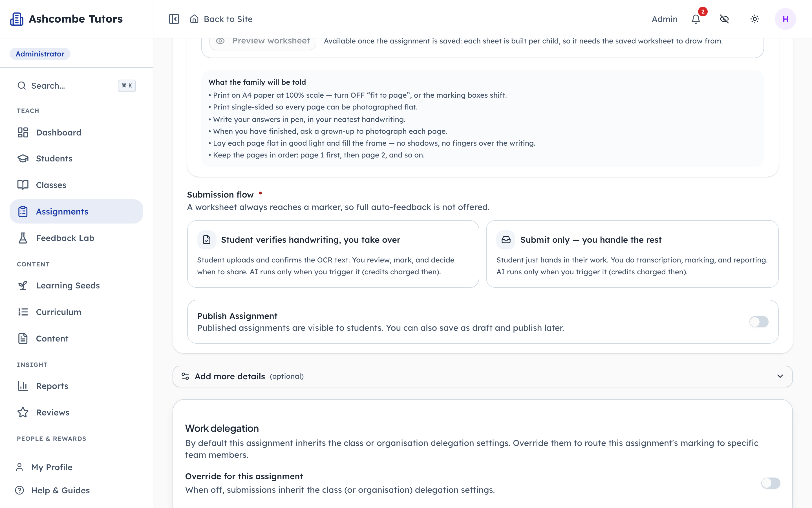Click the My Profile person icon

coord(19,467)
